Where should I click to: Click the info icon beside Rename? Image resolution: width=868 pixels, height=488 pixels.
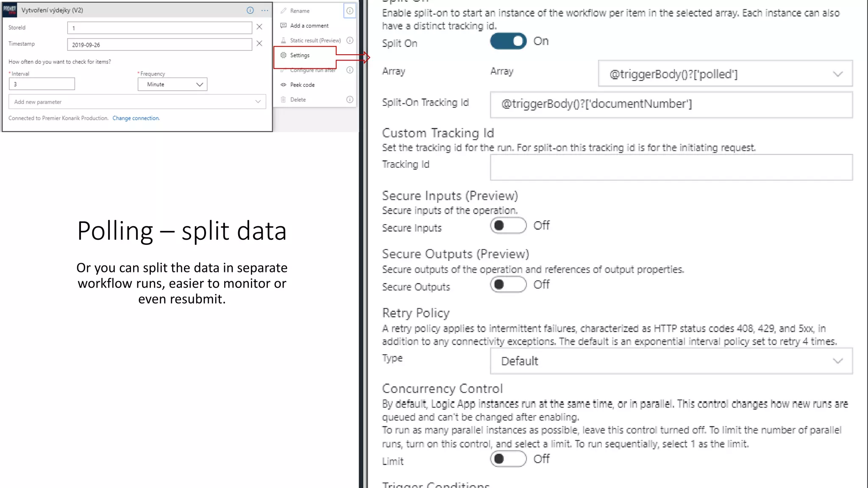(350, 11)
